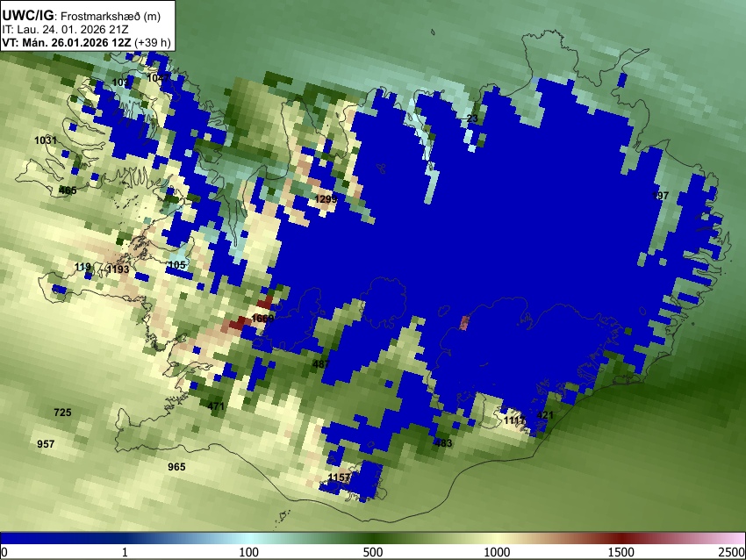Click the 1117 value on the map
This screenshot has height=560, width=746.
515,420
